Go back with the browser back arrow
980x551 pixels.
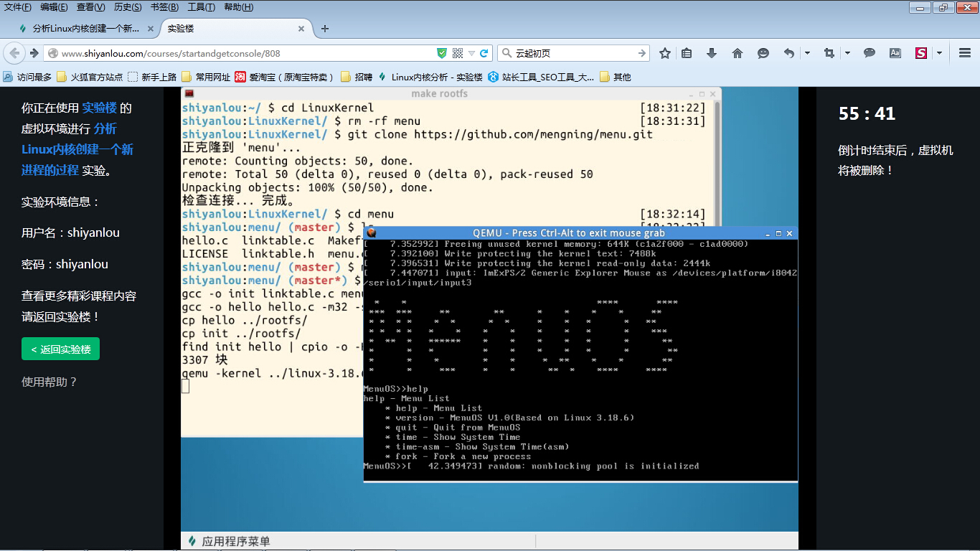tap(14, 53)
